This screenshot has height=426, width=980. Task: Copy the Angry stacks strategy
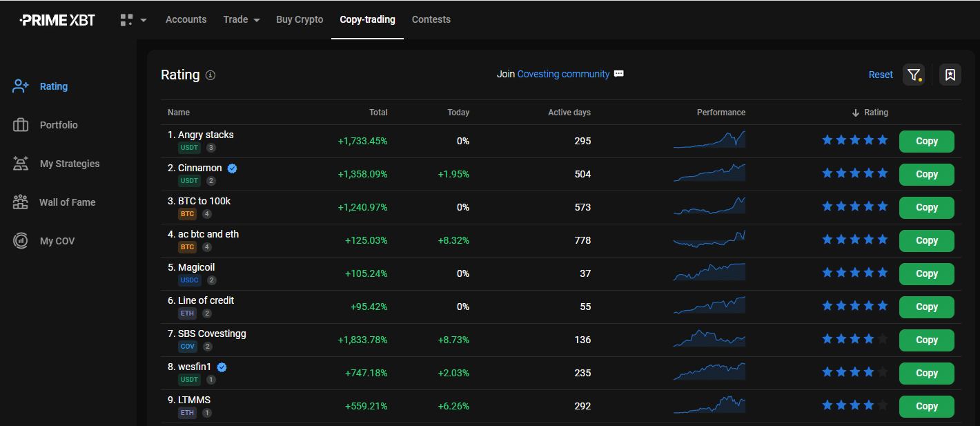click(926, 141)
